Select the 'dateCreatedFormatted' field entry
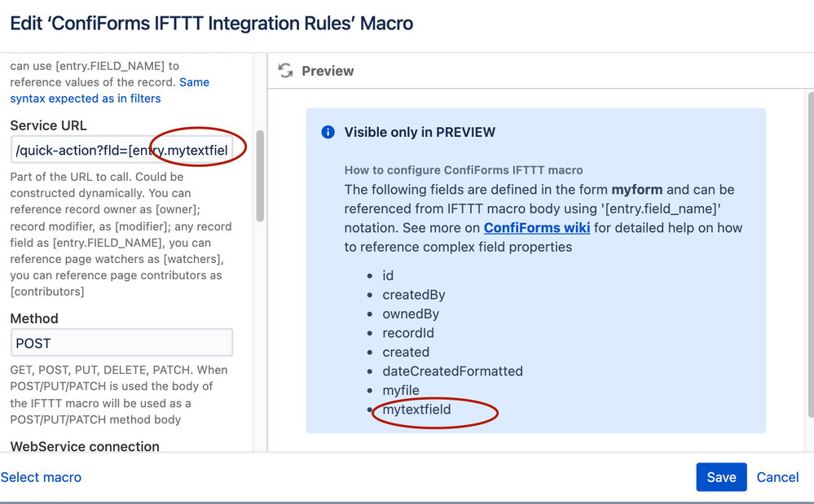The image size is (814, 504). point(452,371)
